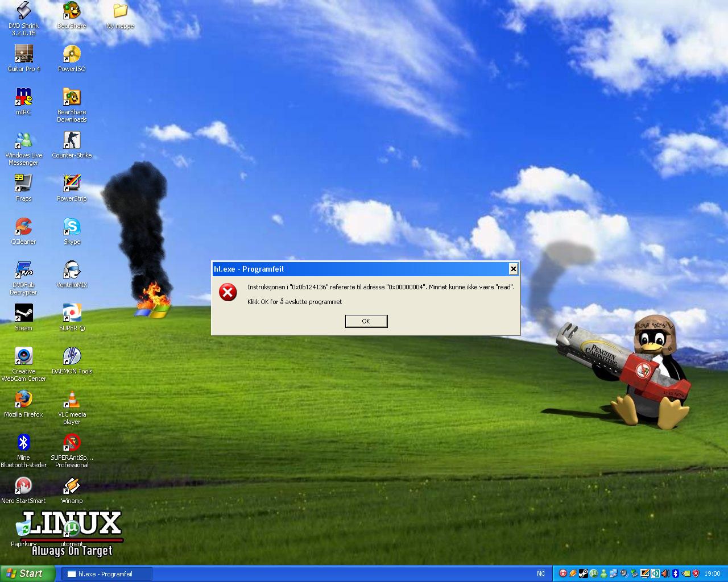Select the BearShare desktop shortcut
Image resolution: width=728 pixels, height=582 pixels.
click(x=72, y=15)
